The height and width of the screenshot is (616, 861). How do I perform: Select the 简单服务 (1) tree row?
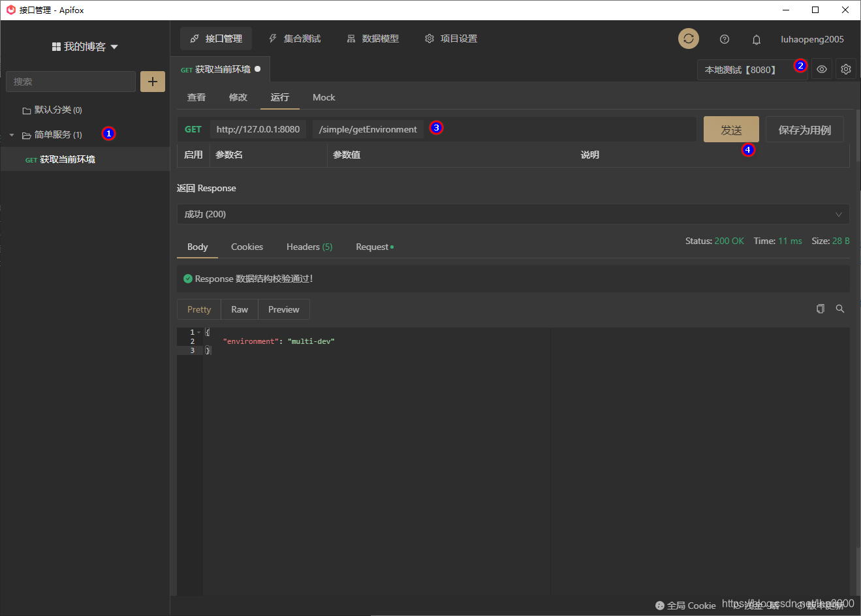85,134
